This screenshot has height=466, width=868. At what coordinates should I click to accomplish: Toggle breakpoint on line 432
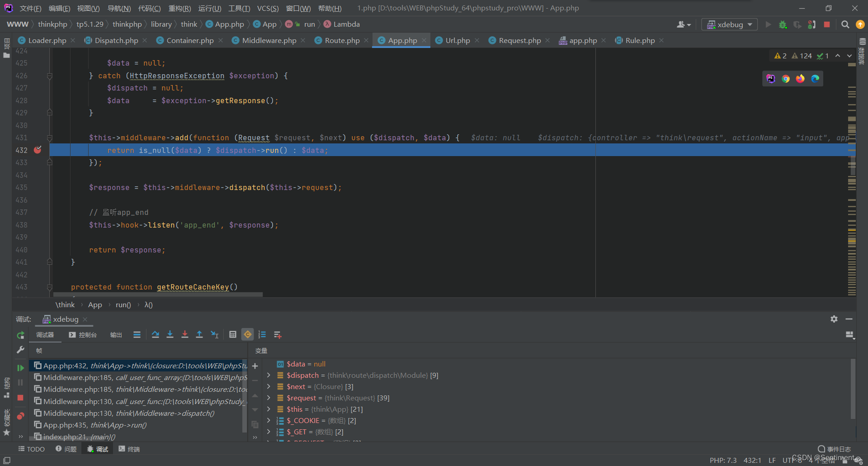(38, 150)
